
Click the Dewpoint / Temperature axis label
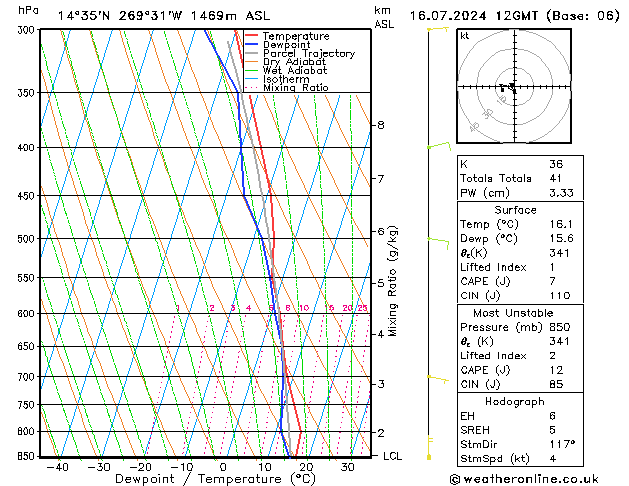tap(203, 479)
